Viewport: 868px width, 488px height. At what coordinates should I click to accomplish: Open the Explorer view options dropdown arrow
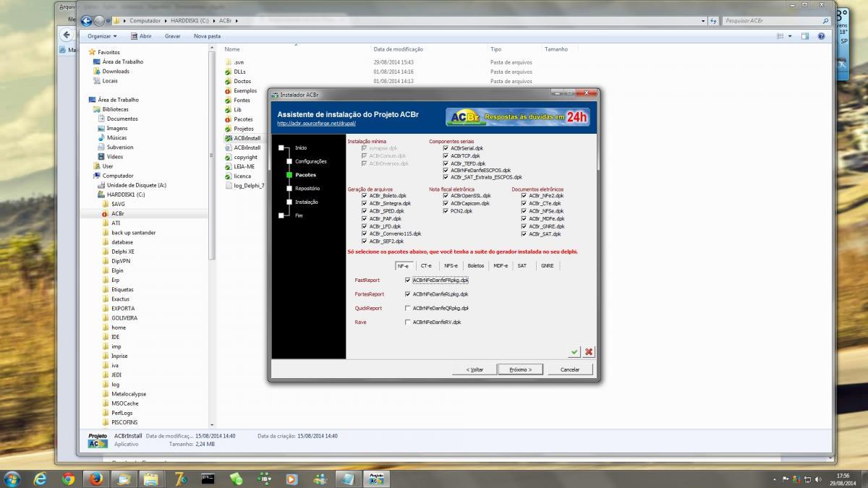(790, 35)
